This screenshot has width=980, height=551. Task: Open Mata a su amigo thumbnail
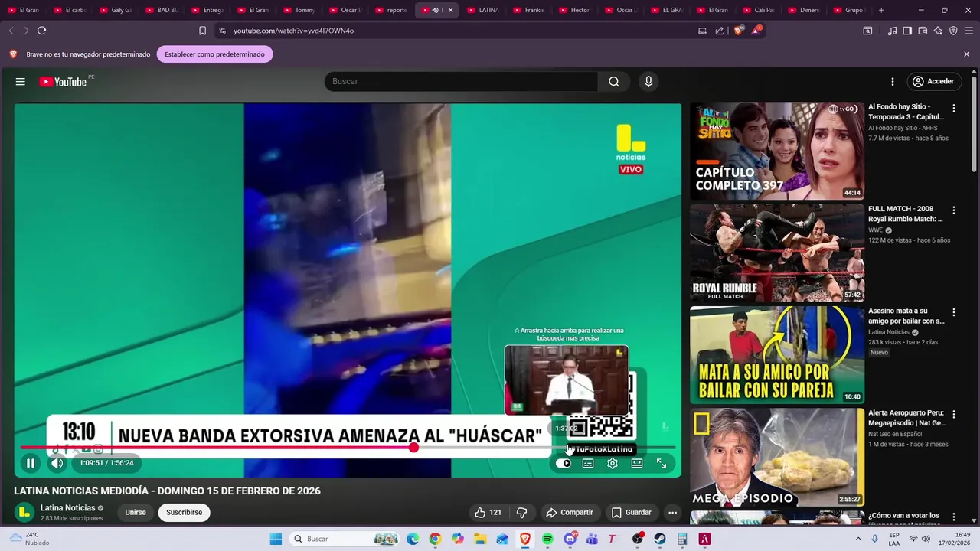[x=777, y=354]
